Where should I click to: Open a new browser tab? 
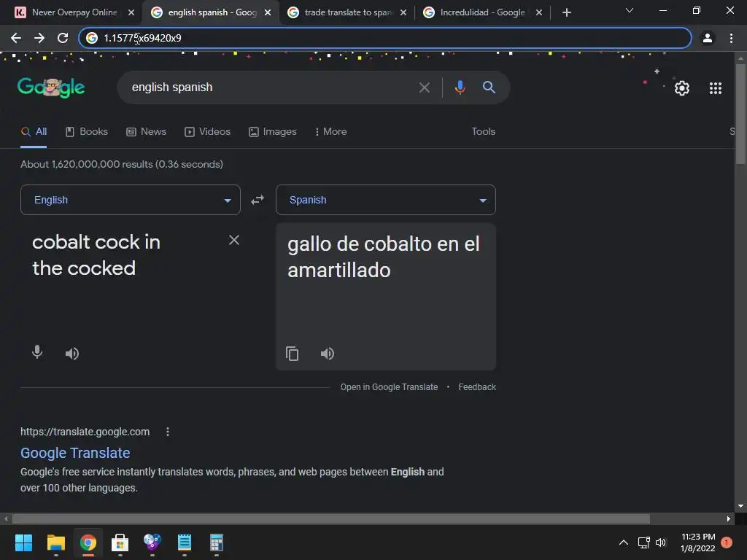[566, 12]
